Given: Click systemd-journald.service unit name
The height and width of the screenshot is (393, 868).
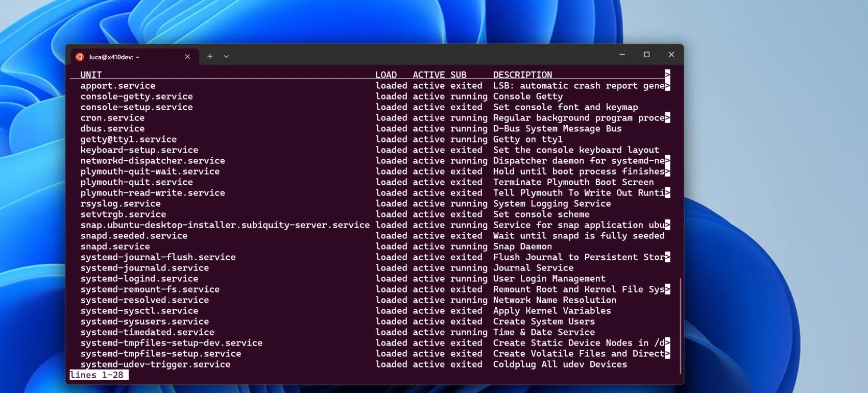Looking at the screenshot, I should coord(144,268).
